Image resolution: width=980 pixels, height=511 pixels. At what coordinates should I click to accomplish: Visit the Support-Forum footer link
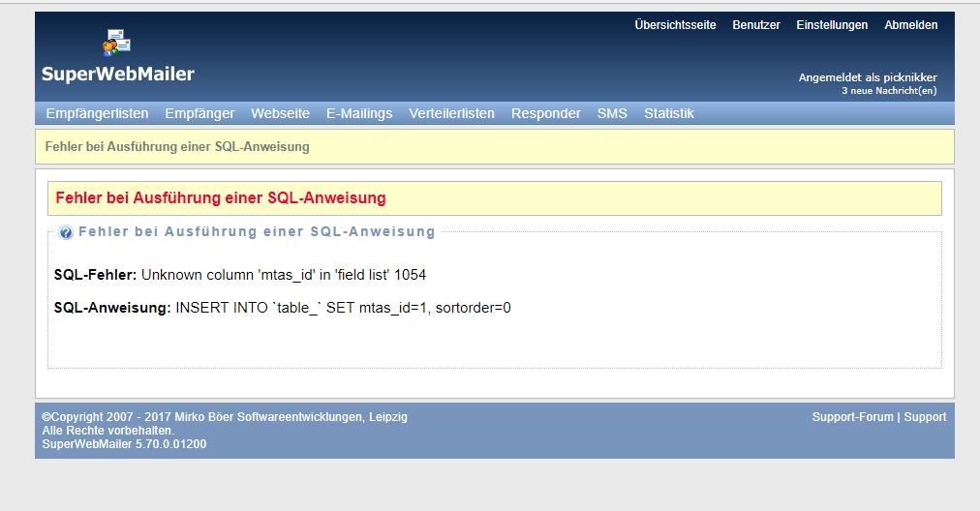pyautogui.click(x=853, y=417)
